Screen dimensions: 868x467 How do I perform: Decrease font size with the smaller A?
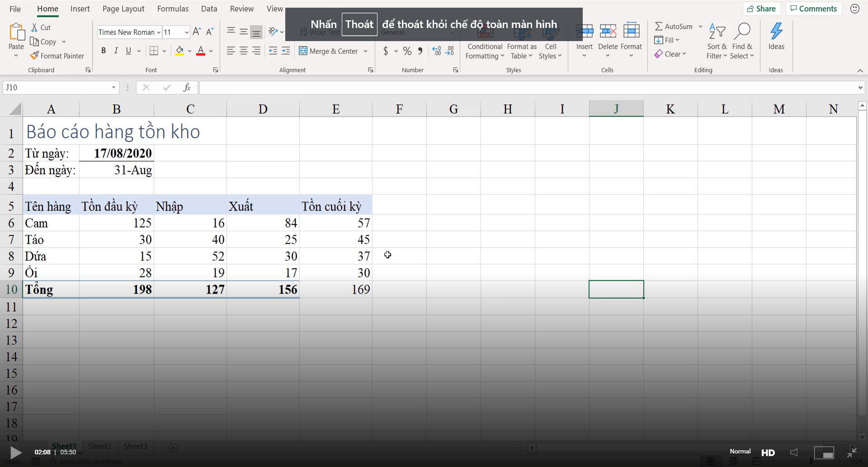210,32
